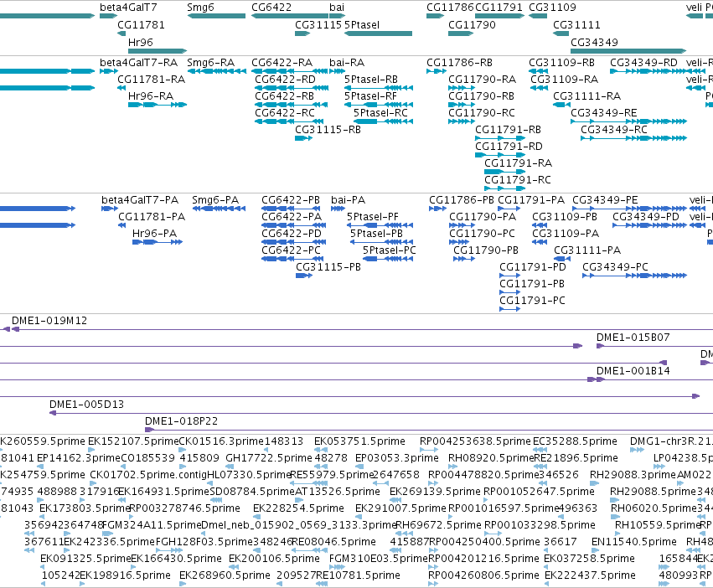Screen dimensions: 713x588
Task: Click the Smg6-RA transcript label
Action: click(211, 63)
